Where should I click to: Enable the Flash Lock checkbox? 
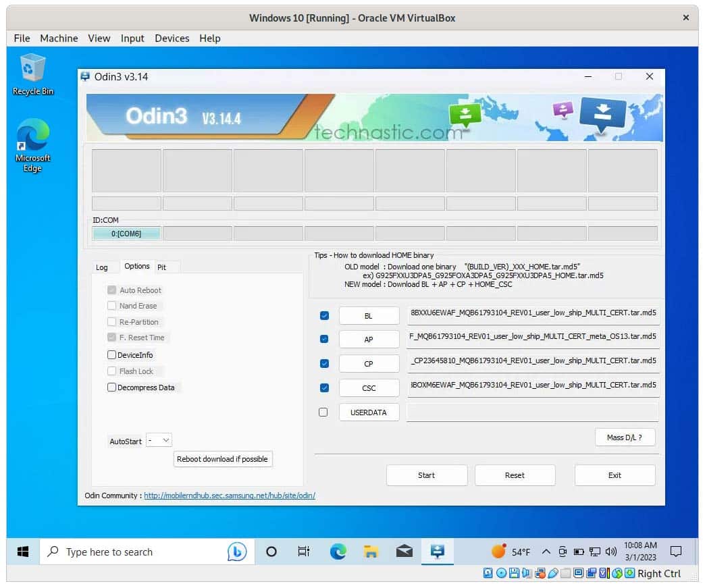111,371
